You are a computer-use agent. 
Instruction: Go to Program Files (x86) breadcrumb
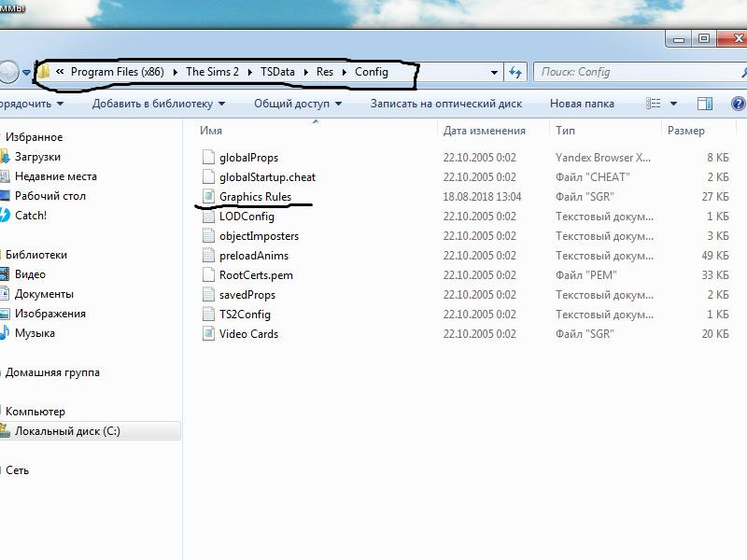click(x=118, y=72)
